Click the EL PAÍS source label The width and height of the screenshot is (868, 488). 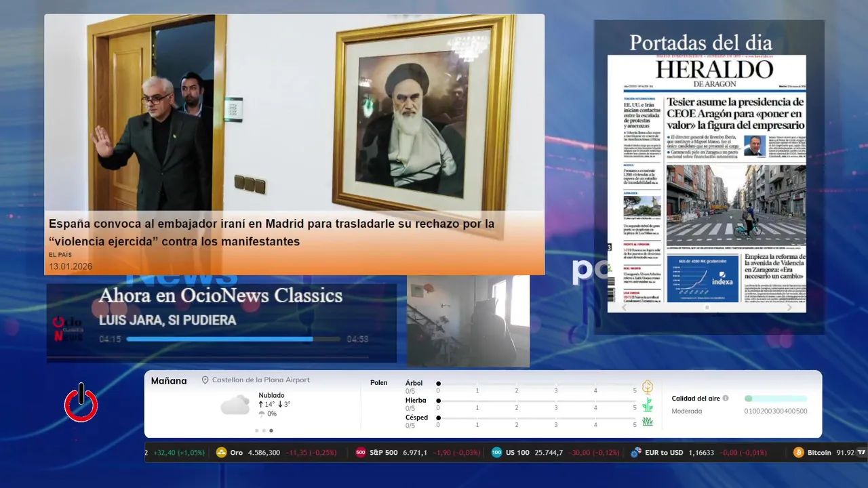coord(60,255)
